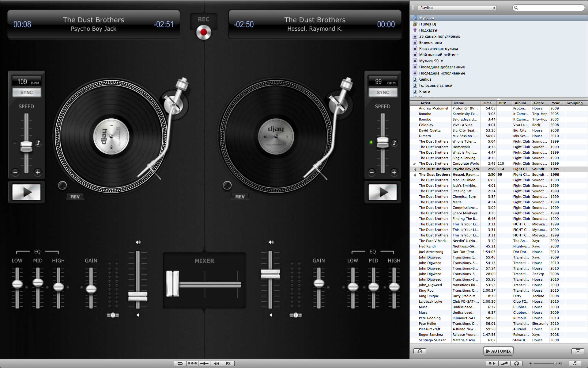Toggle the artwork view button
This screenshot has width=588, height=368.
click(x=578, y=351)
